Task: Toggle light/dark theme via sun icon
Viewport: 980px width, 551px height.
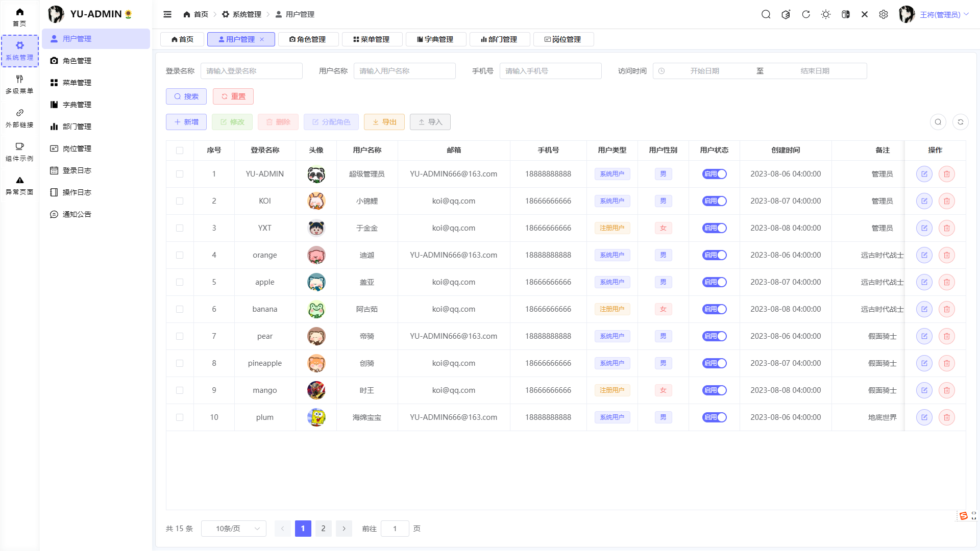Action: click(x=826, y=14)
